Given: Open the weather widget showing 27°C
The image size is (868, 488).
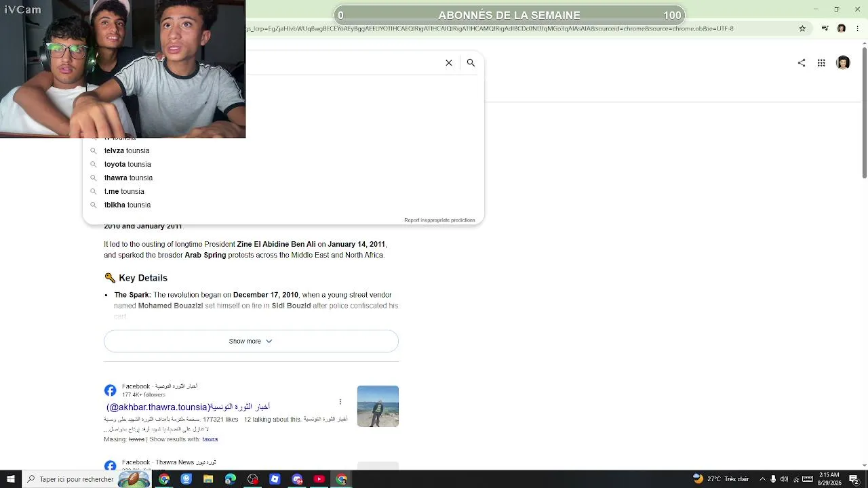Looking at the screenshot, I should pos(720,479).
